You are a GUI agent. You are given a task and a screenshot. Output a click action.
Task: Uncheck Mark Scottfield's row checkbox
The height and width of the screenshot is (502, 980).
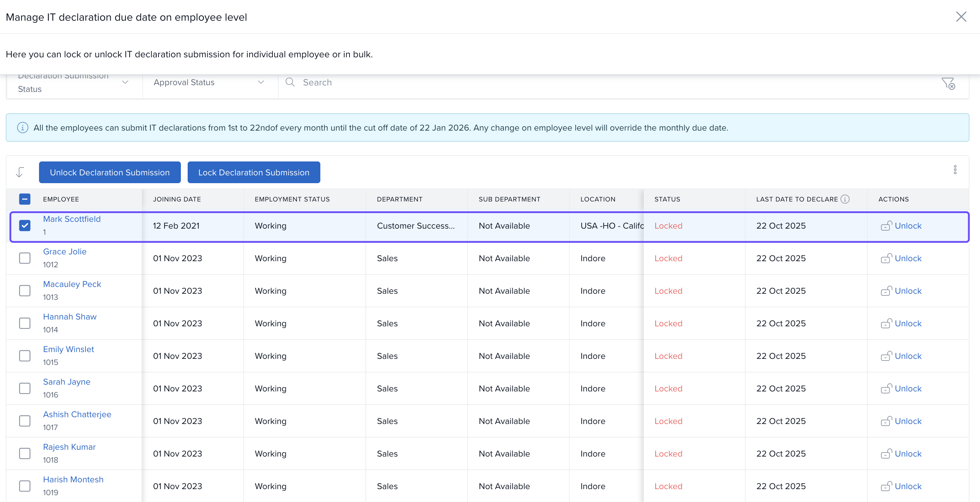[x=25, y=226]
